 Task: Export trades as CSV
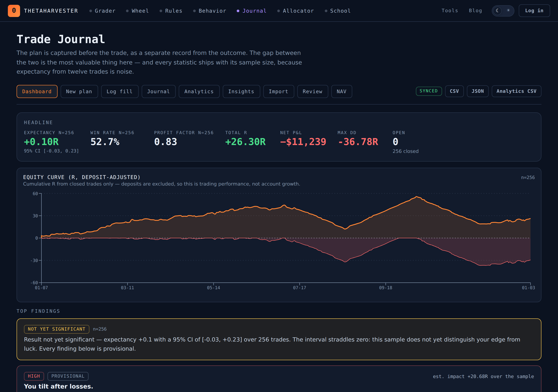click(454, 91)
